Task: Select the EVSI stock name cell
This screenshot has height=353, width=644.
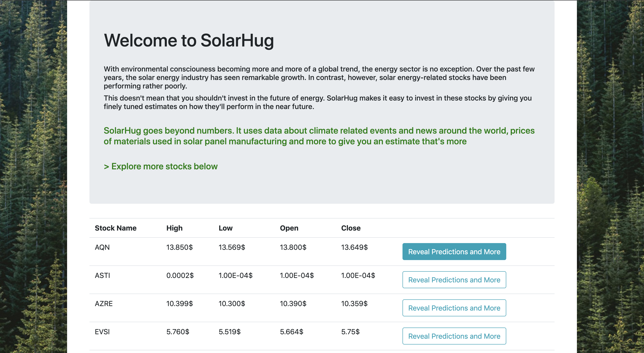Action: 102,332
